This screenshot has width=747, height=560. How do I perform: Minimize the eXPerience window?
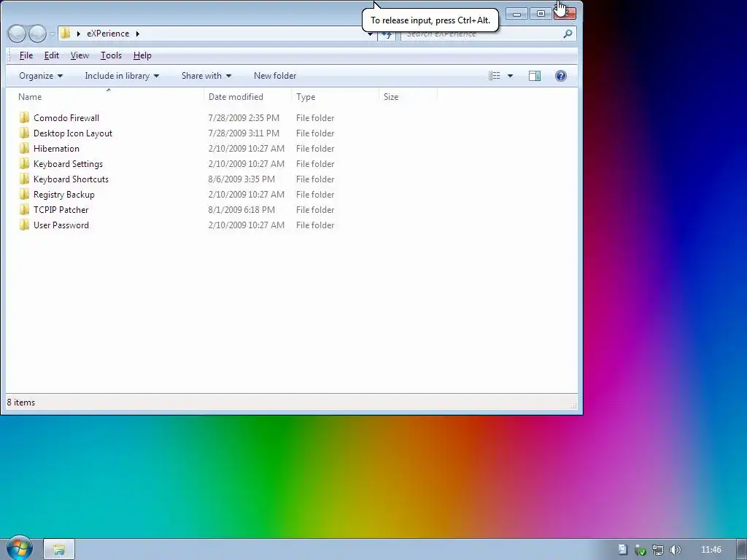516,14
